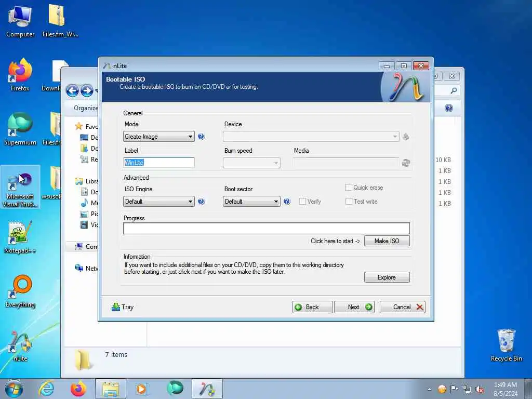
Task: Open the Mode dropdown
Action: (159, 137)
